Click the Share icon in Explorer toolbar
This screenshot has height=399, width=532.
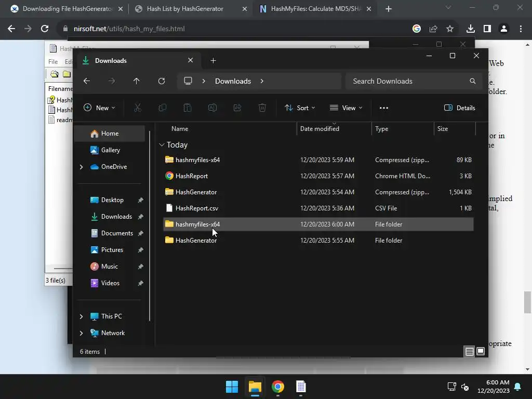coord(237,108)
